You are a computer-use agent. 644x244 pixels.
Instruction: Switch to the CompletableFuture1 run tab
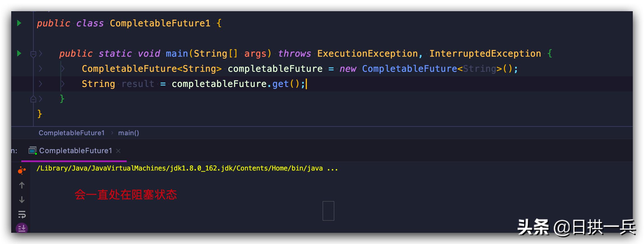pos(76,151)
